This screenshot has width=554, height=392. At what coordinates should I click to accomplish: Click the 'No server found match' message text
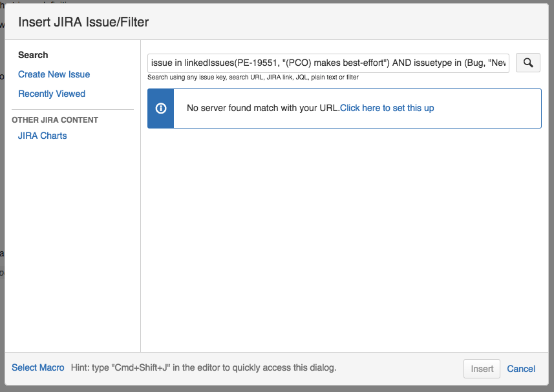click(x=263, y=108)
